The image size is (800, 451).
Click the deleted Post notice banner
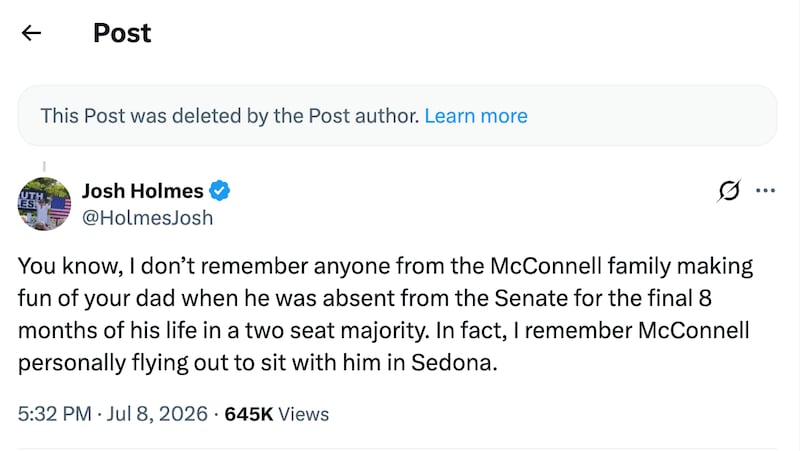[x=397, y=116]
